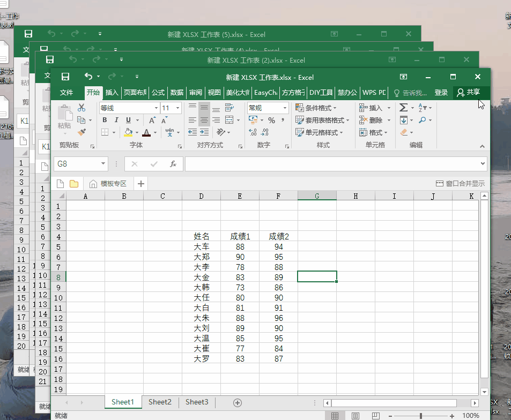
Task: Click the 共享 share button
Action: pyautogui.click(x=468, y=93)
